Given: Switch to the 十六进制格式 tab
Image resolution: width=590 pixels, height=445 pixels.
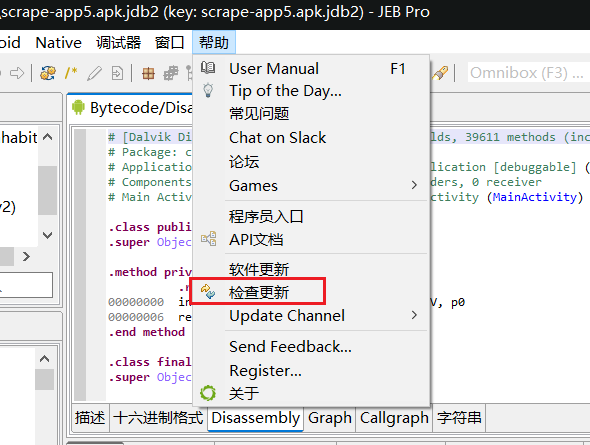Looking at the screenshot, I should pyautogui.click(x=158, y=418).
